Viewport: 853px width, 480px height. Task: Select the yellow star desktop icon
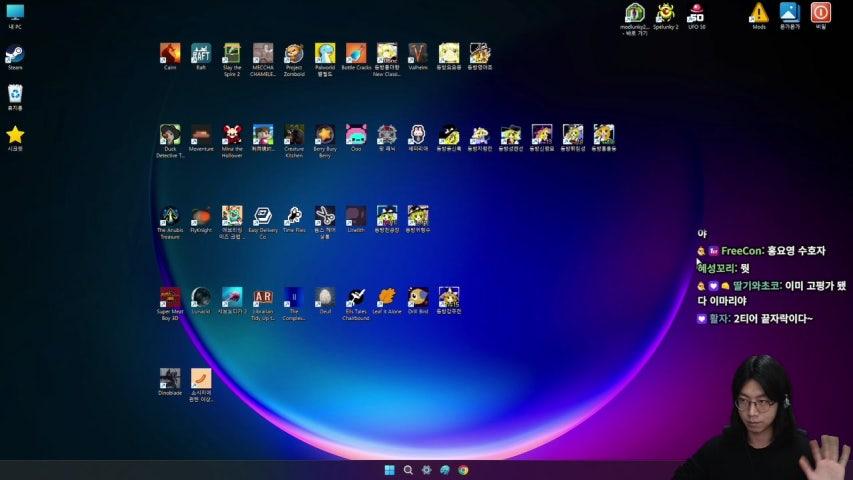click(15, 136)
